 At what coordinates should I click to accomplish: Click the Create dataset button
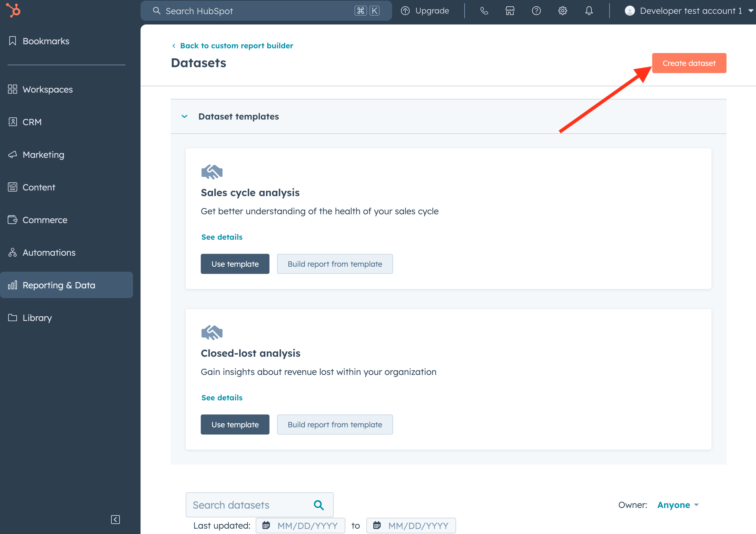pos(689,63)
